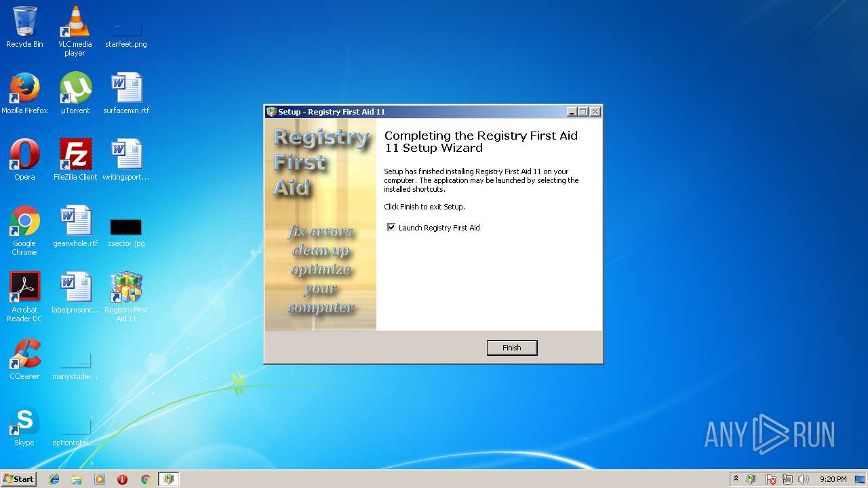Select gearwhole.rtf document icon
This screenshot has height=488, width=868.
[x=75, y=226]
